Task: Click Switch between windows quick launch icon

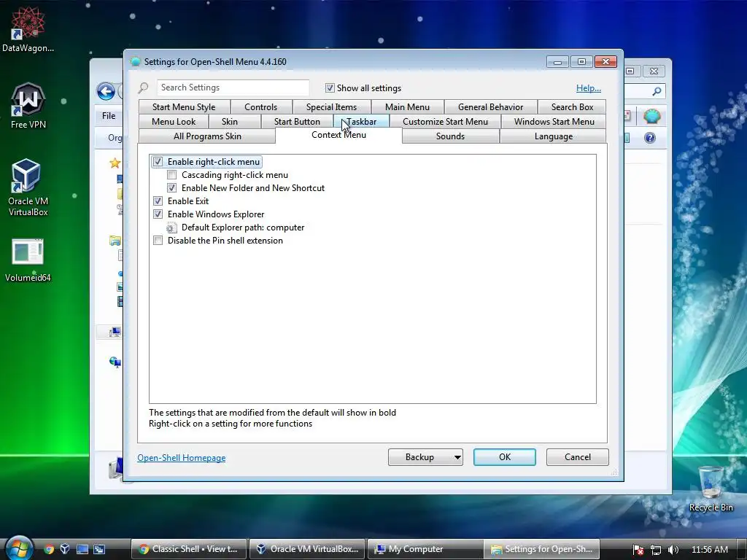Action: tap(99, 549)
